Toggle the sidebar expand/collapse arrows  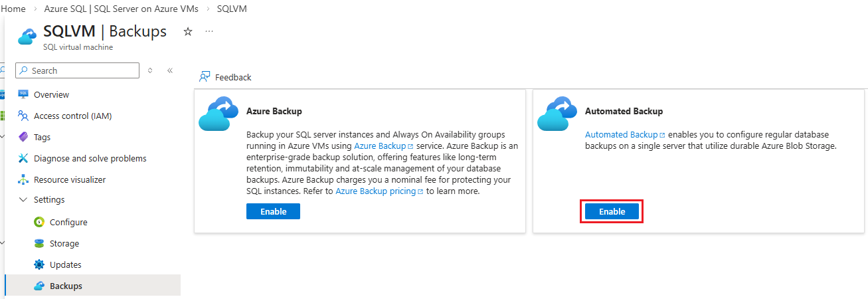coord(150,70)
